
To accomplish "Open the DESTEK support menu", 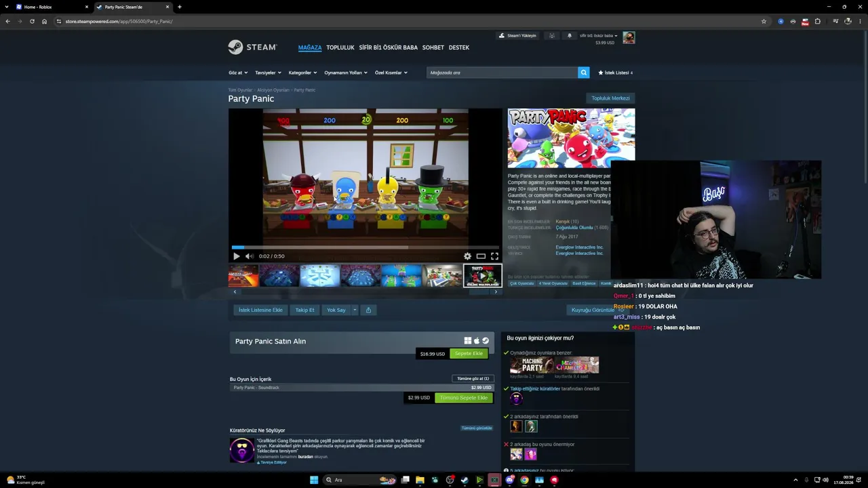I will (459, 47).
